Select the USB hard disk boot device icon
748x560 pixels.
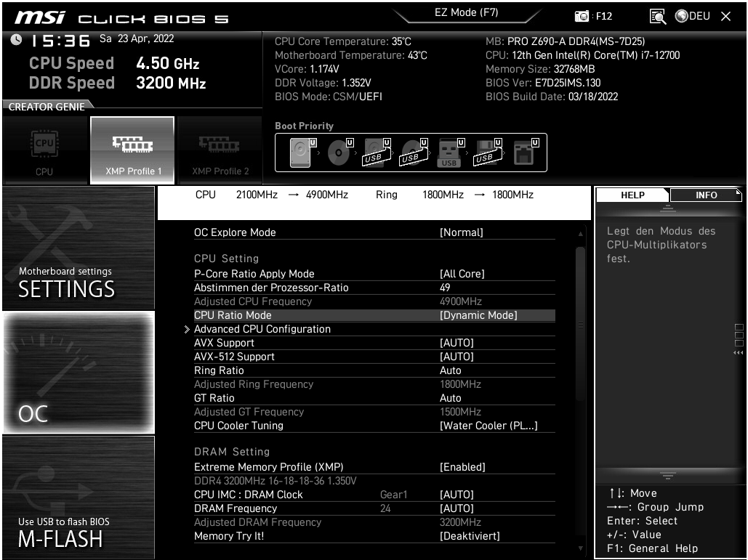point(377,153)
